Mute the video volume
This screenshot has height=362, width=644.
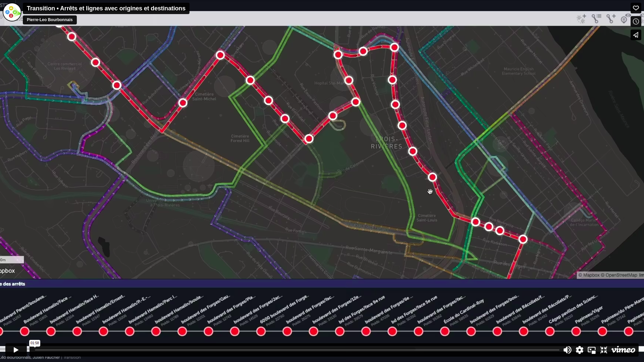pyautogui.click(x=567, y=350)
